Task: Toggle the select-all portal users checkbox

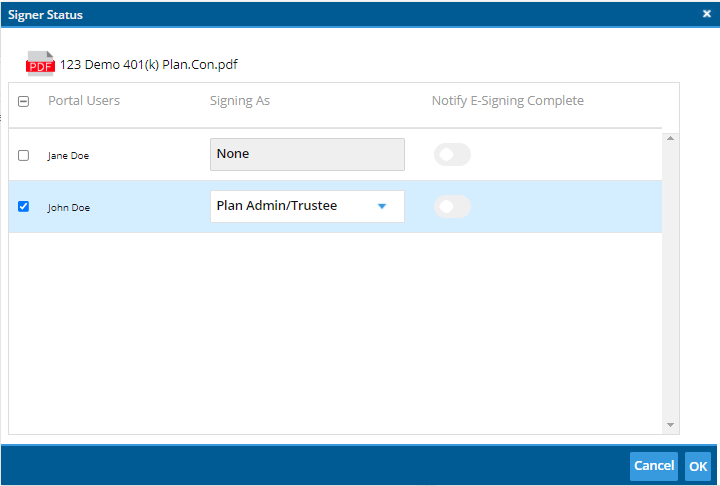Action: (23, 101)
